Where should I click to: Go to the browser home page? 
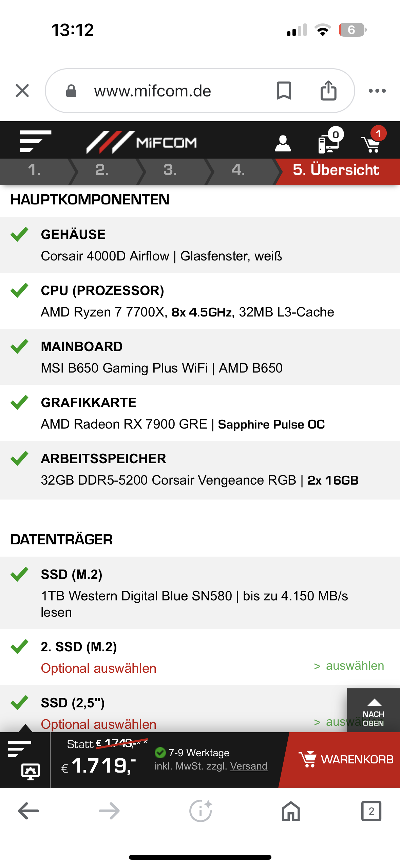pyautogui.click(x=291, y=811)
